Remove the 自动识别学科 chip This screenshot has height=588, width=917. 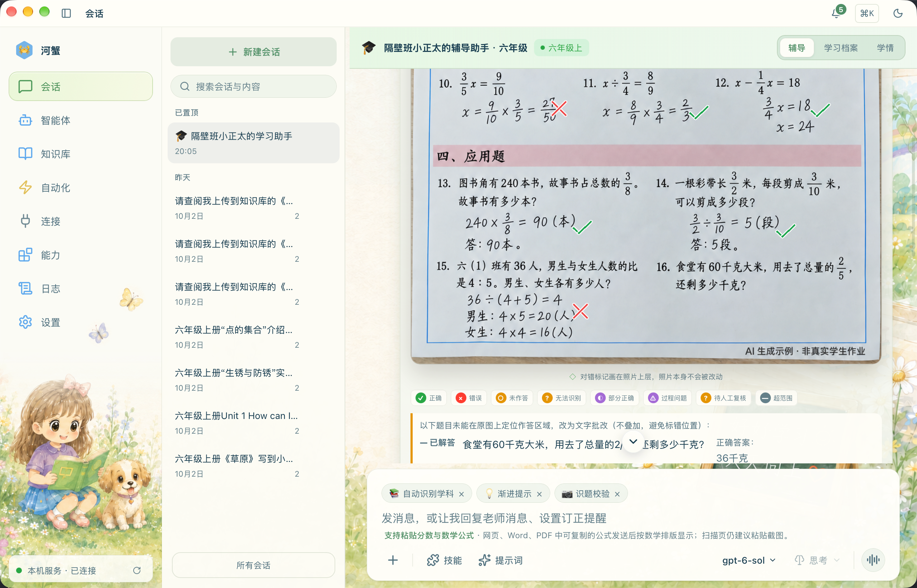pos(461,494)
